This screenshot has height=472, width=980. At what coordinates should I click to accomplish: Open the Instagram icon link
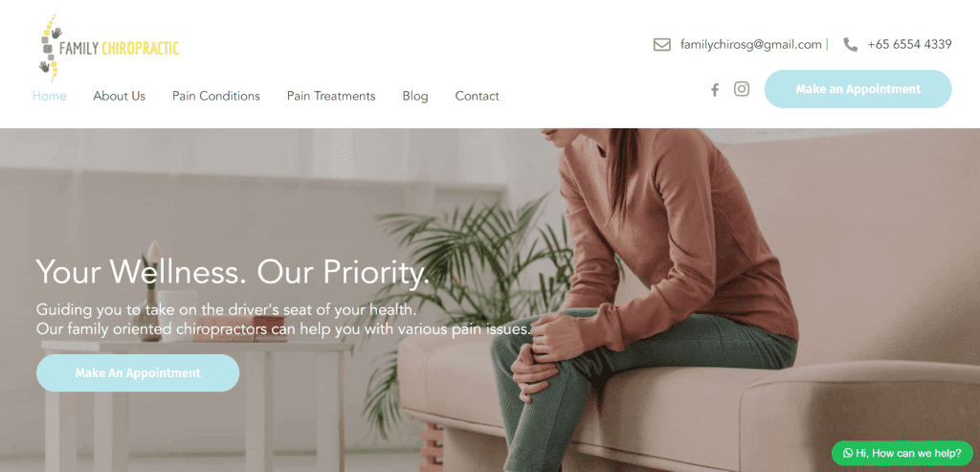pos(742,89)
